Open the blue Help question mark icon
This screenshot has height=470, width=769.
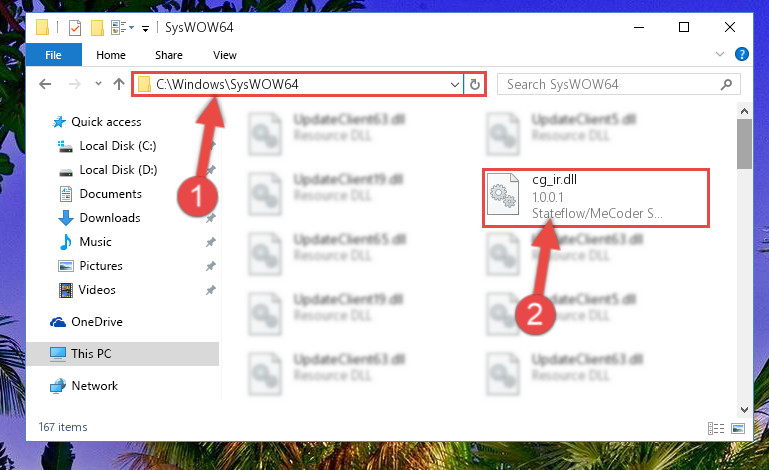[x=742, y=54]
